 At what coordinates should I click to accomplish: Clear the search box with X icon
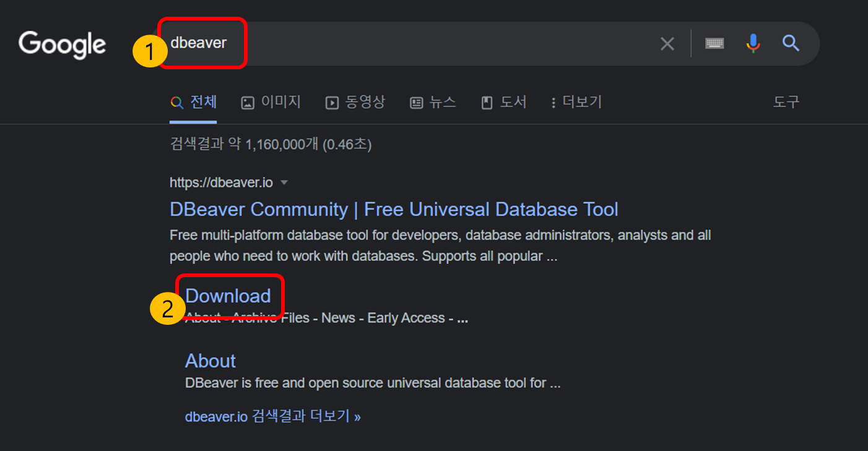[x=667, y=44]
